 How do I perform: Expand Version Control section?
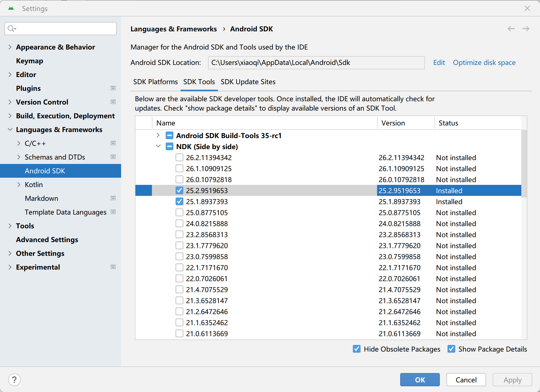tap(10, 102)
